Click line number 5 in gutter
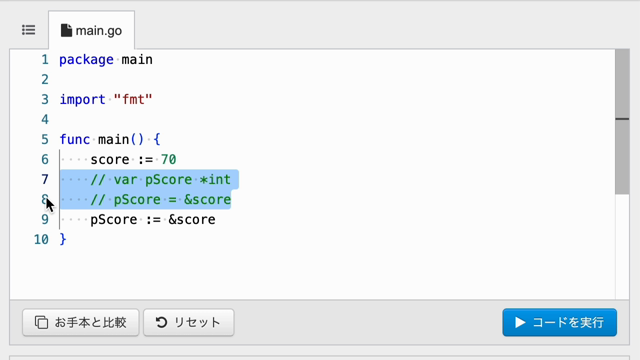640x360 pixels. pos(45,140)
